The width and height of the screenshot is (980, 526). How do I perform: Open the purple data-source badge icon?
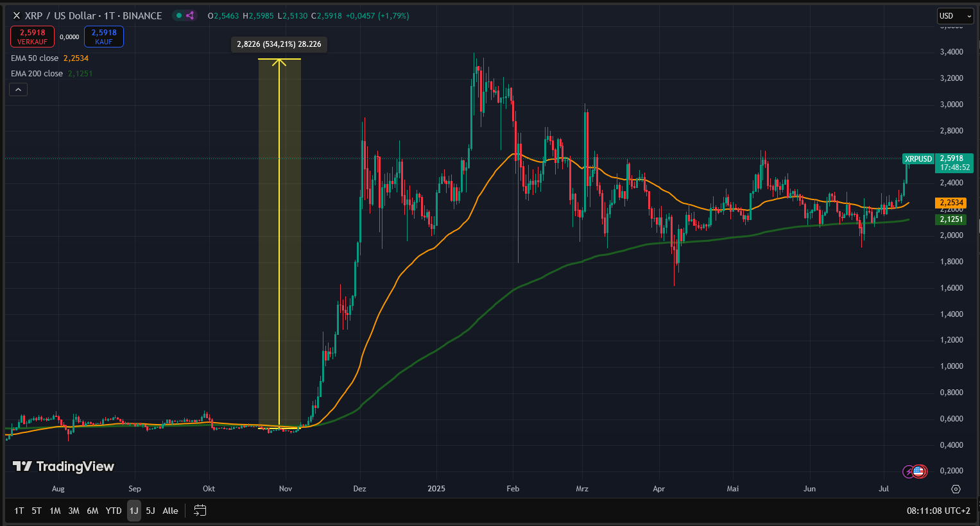pyautogui.click(x=190, y=15)
